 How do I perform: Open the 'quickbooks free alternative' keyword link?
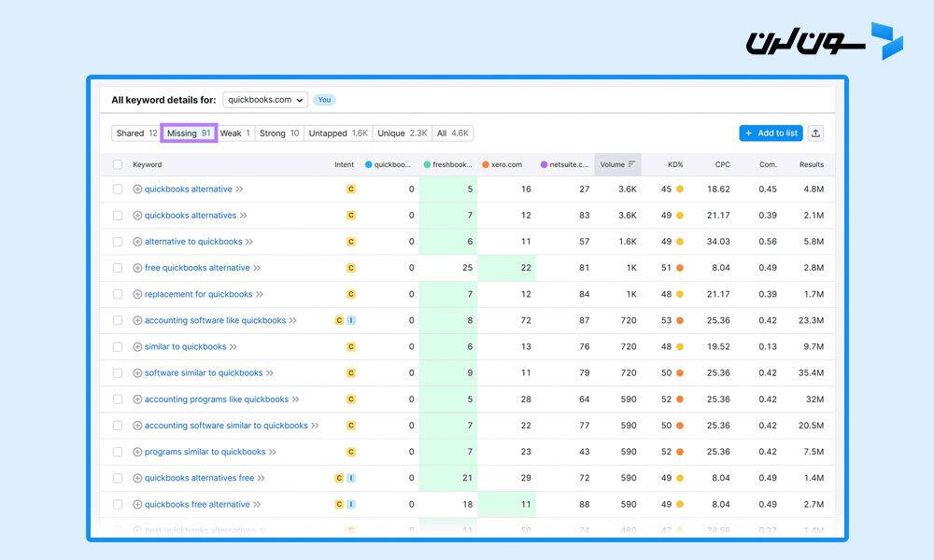tap(197, 504)
